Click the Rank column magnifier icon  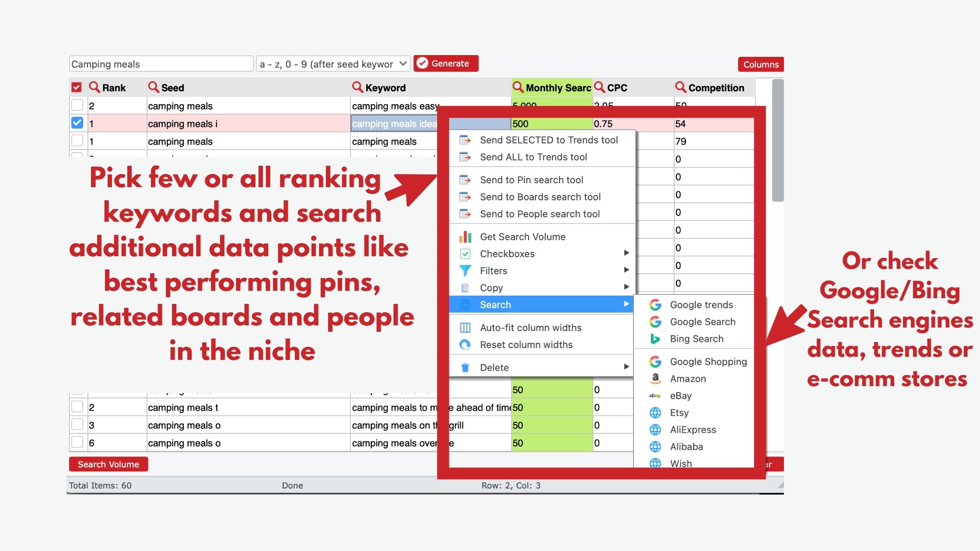(94, 87)
